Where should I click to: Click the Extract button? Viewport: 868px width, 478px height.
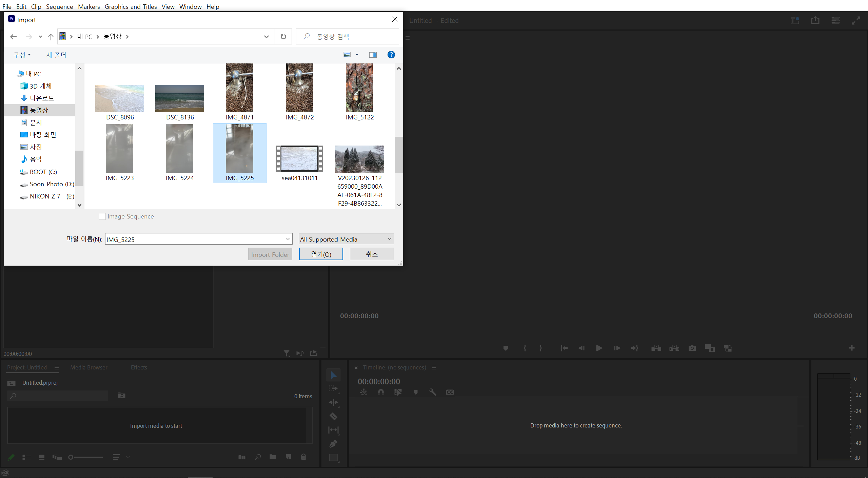[674, 348]
